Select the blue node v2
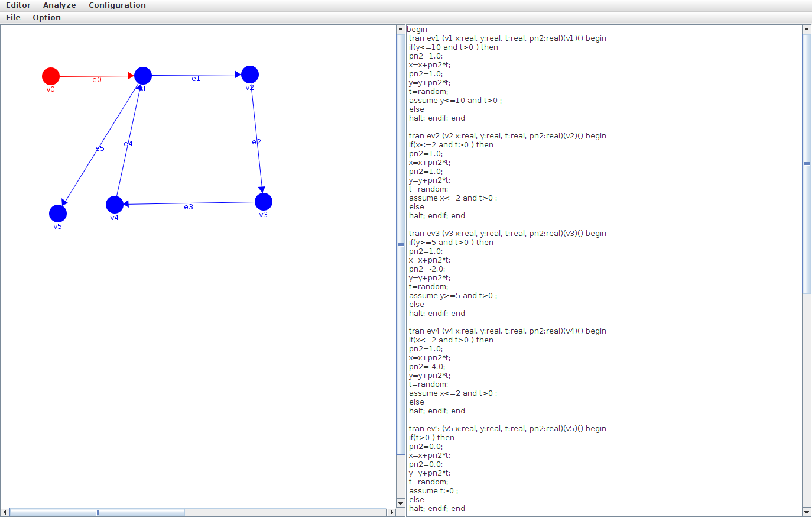This screenshot has width=812, height=517. tap(250, 75)
